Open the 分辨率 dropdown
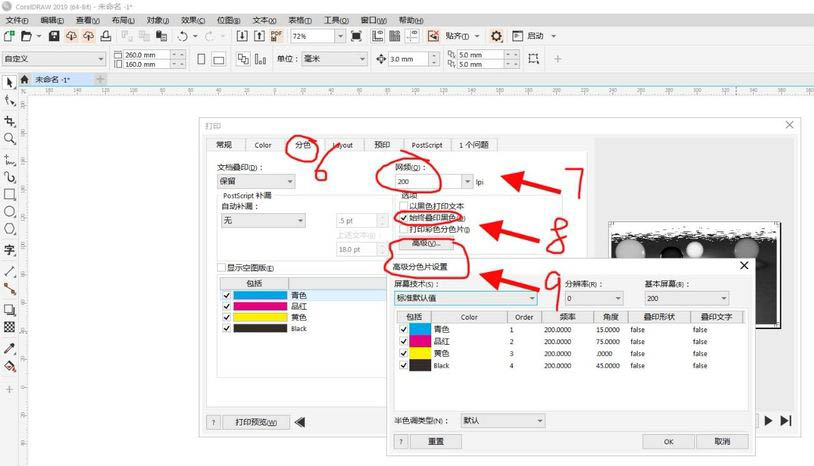Image resolution: width=814 pixels, height=466 pixels. [x=593, y=298]
